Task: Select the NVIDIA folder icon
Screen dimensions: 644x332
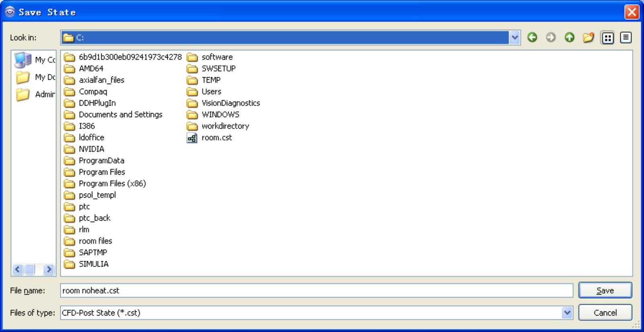Action: tap(70, 149)
